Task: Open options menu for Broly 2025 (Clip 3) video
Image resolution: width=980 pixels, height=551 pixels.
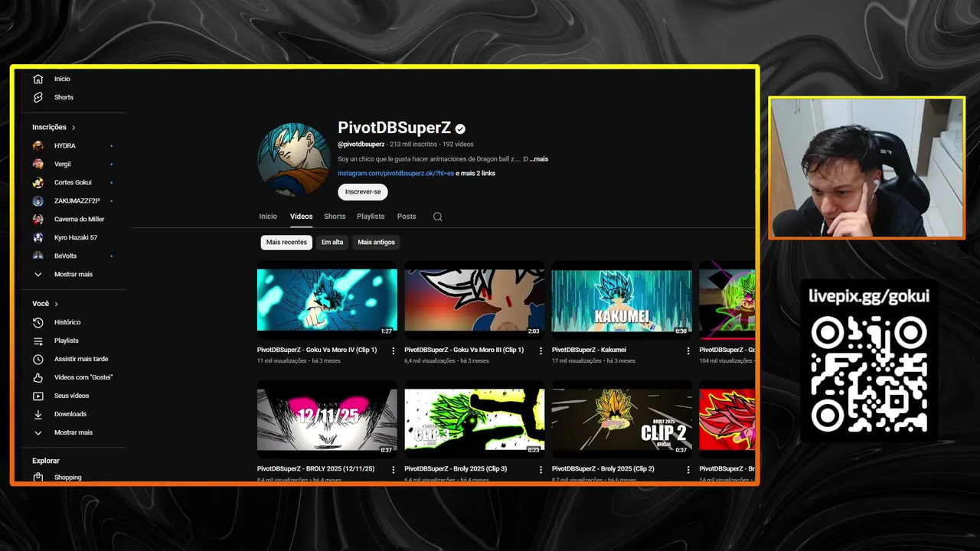Action: (541, 469)
